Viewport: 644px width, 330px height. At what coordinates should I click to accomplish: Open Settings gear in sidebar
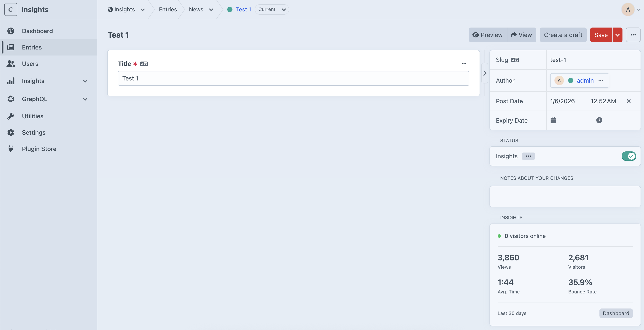point(11,132)
